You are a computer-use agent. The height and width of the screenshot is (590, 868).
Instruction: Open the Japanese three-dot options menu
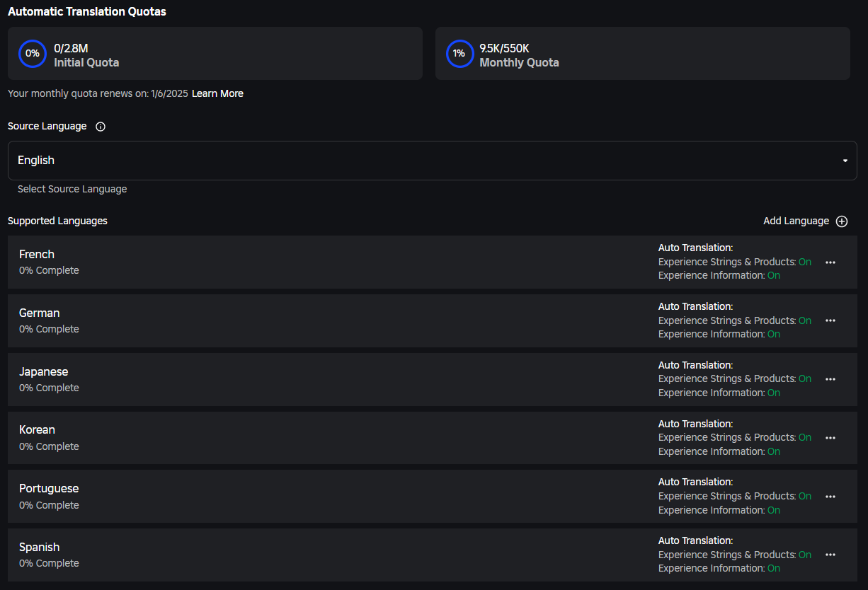point(830,379)
